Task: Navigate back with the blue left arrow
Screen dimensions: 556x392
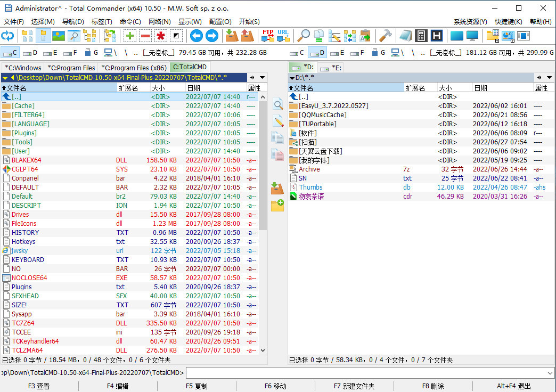Action: [x=196, y=36]
